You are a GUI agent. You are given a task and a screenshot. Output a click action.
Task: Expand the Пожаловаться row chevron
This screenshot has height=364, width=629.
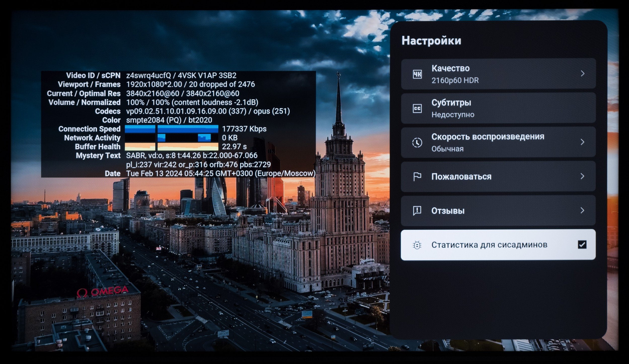pyautogui.click(x=582, y=176)
